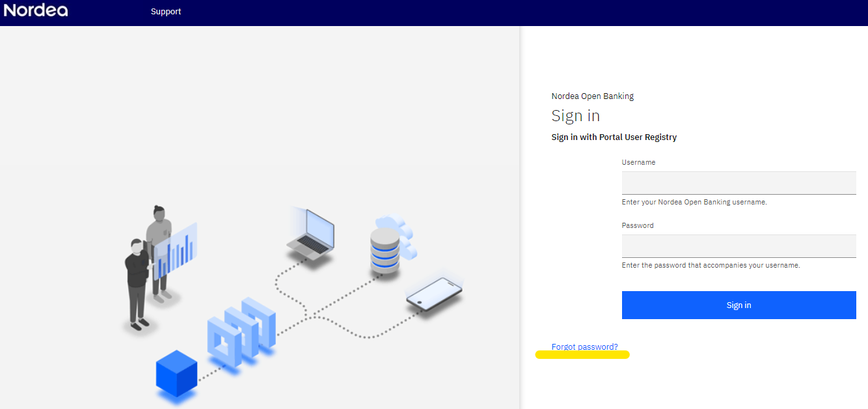
Task: Click the Nordea logo in the header
Action: point(36,10)
